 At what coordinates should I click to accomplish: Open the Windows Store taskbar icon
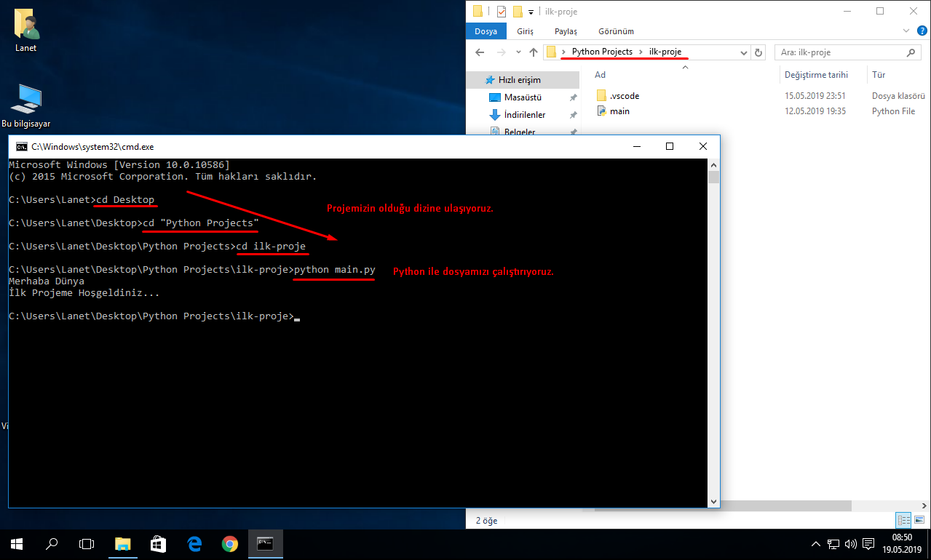tap(159, 544)
